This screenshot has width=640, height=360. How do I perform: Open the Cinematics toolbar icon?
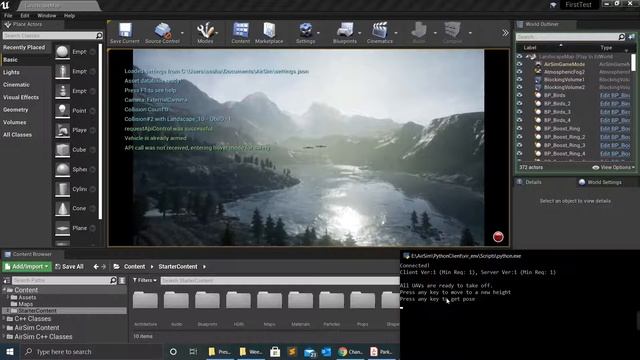coord(380,33)
